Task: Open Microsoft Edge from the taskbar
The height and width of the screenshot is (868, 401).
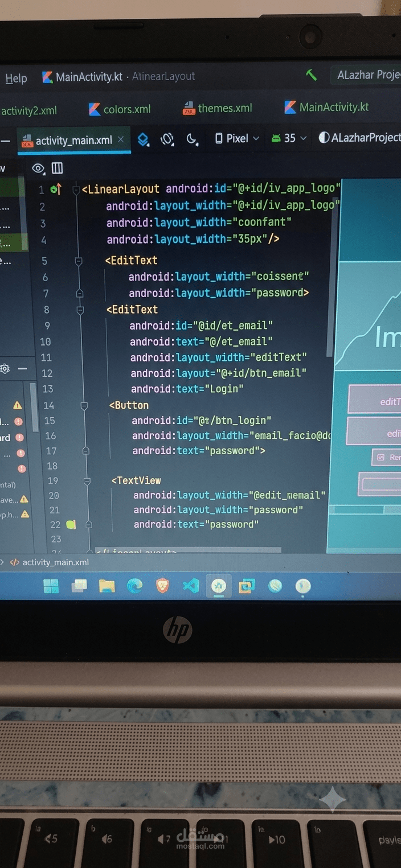Action: click(135, 586)
